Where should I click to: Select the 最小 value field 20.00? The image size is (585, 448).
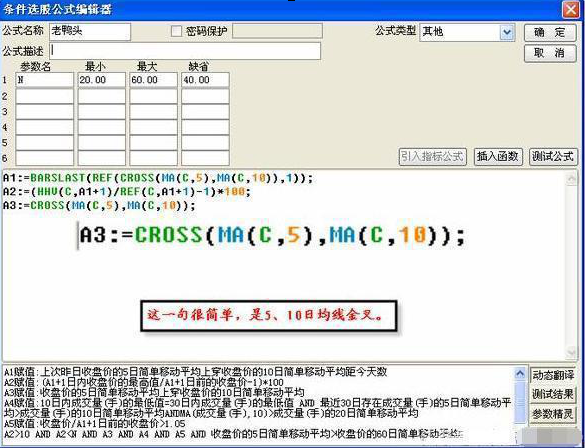point(101,80)
